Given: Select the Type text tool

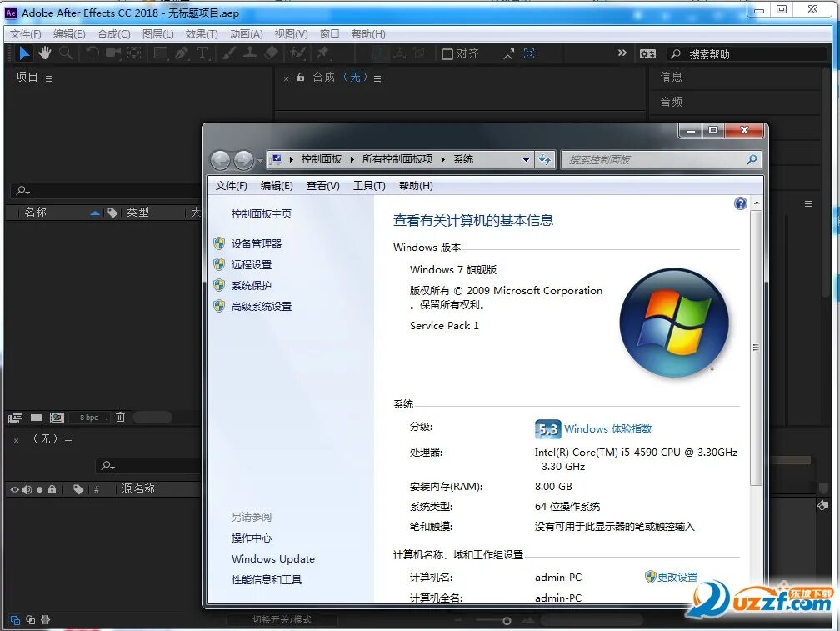Looking at the screenshot, I should [202, 53].
